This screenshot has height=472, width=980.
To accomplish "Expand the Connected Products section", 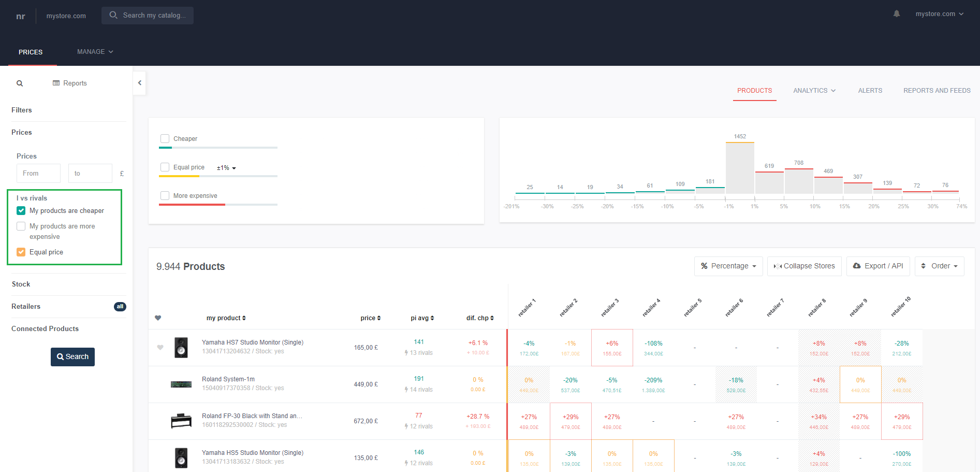I will click(45, 328).
